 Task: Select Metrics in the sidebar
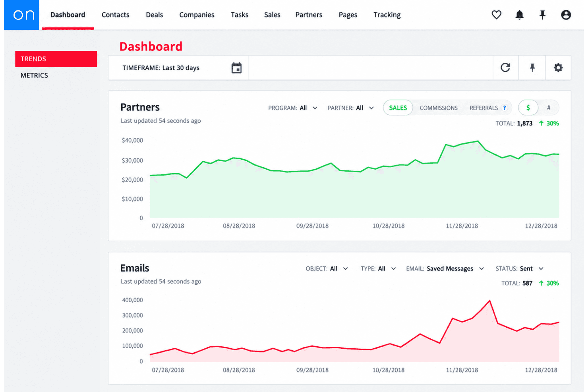(x=34, y=75)
